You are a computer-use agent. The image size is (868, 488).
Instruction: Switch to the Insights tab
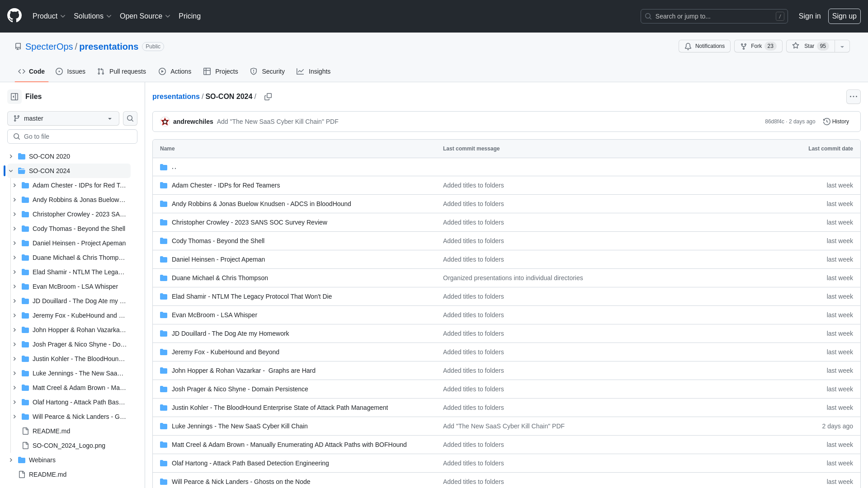click(314, 71)
